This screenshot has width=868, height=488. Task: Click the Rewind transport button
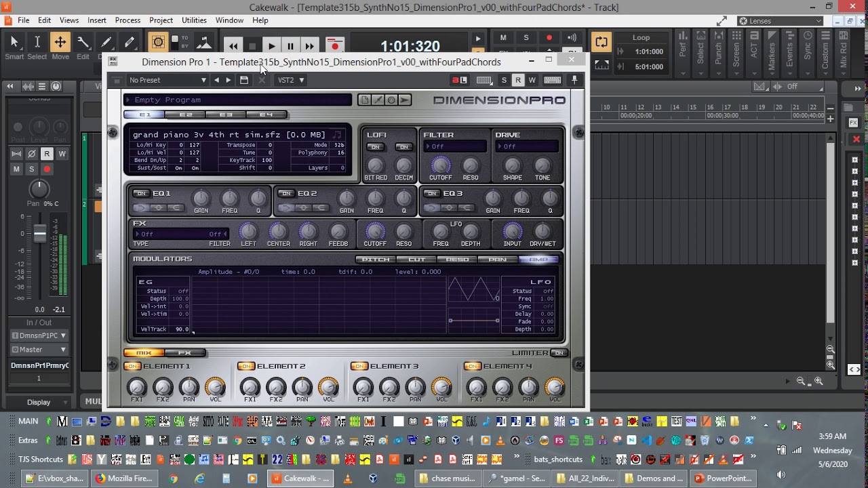click(233, 46)
